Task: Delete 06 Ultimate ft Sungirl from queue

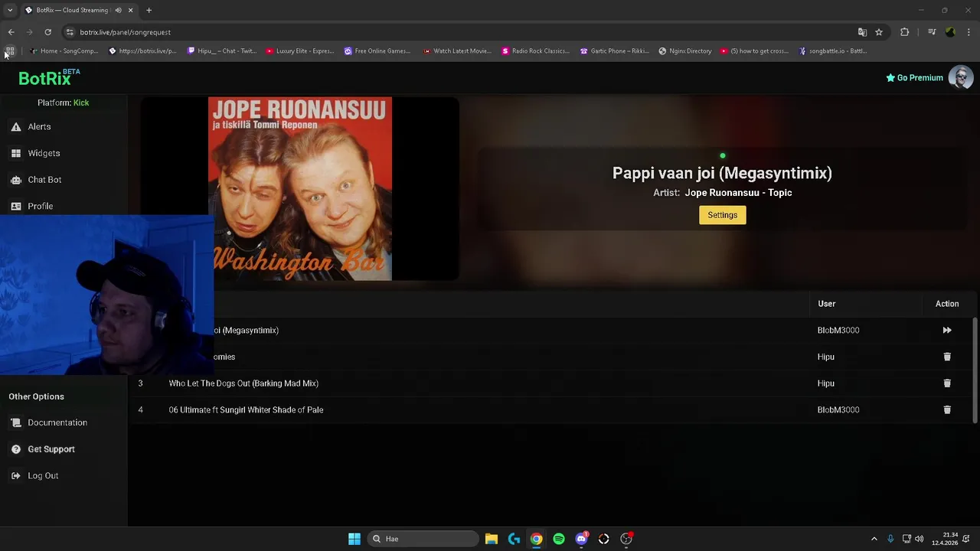Action: (x=947, y=410)
